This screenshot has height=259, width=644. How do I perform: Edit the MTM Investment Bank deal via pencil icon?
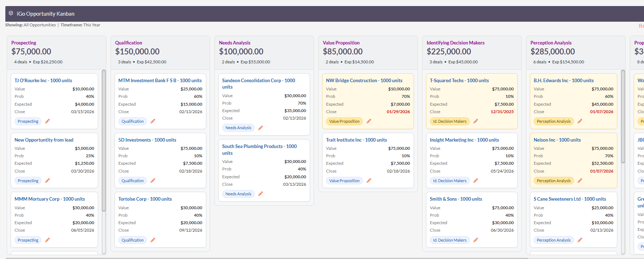(x=153, y=121)
